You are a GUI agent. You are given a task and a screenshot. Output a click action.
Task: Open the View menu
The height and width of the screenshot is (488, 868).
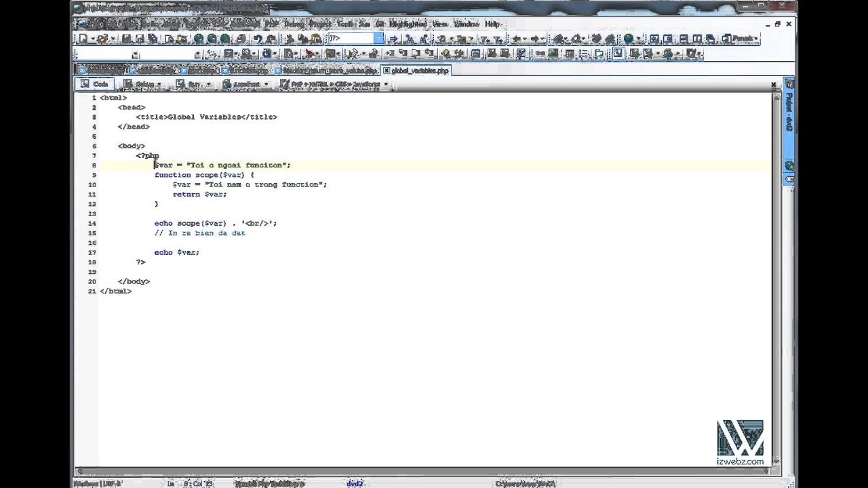click(x=440, y=24)
